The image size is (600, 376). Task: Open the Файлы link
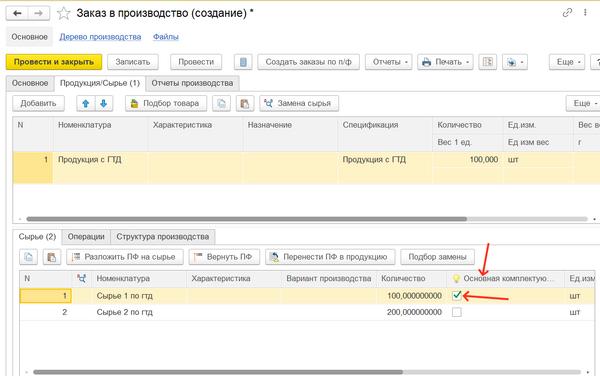tap(166, 37)
